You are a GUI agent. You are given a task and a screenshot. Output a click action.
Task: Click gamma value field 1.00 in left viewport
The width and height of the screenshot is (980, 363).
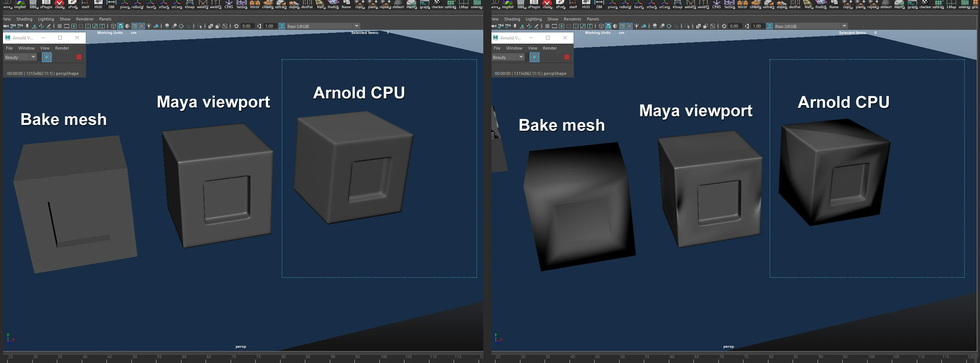click(x=270, y=26)
